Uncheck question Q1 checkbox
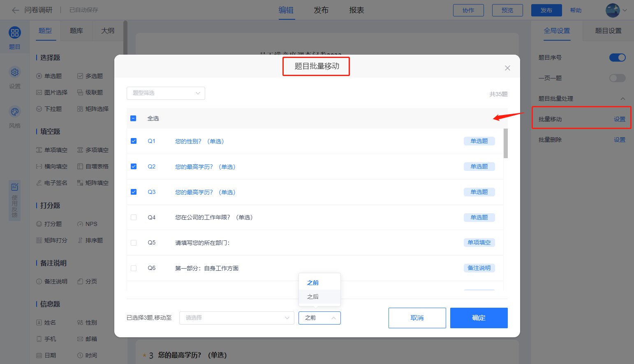Image resolution: width=634 pixels, height=364 pixels. [x=134, y=141]
